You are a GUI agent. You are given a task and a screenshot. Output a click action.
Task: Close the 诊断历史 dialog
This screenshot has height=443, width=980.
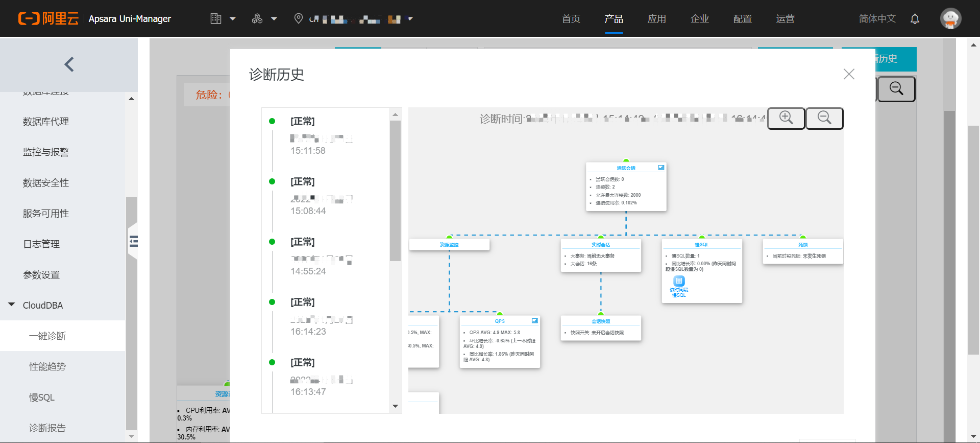click(x=849, y=74)
